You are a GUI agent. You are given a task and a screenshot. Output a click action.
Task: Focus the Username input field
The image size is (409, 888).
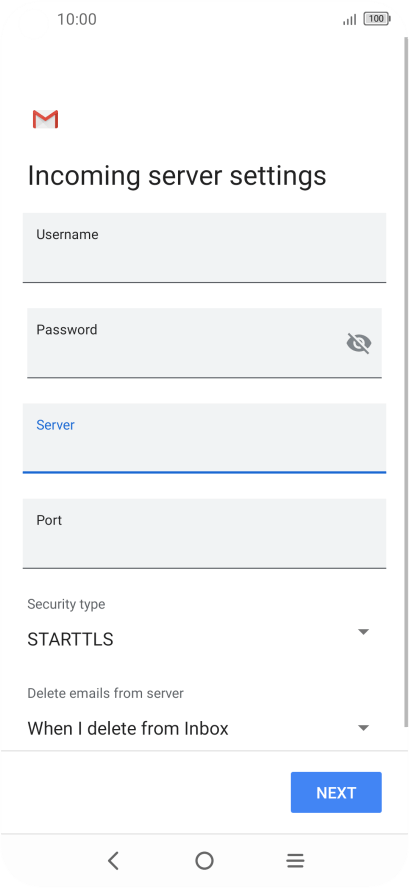coord(204,247)
